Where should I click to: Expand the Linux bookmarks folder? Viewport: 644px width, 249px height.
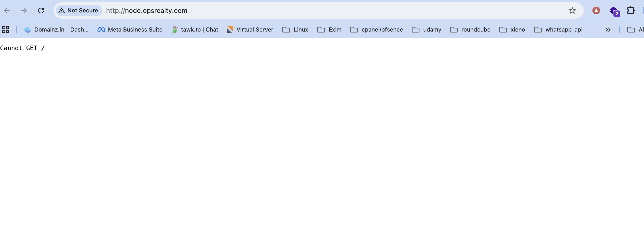pos(295,29)
